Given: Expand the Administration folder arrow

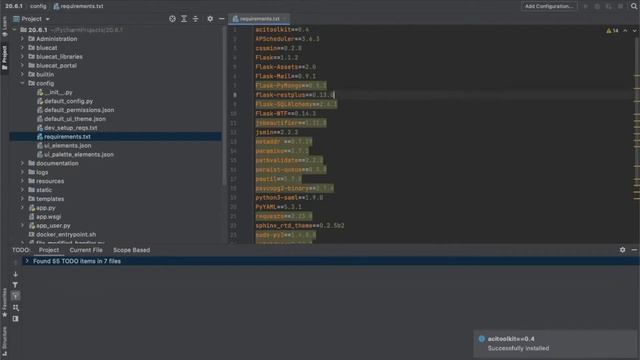Looking at the screenshot, I should click(22, 39).
